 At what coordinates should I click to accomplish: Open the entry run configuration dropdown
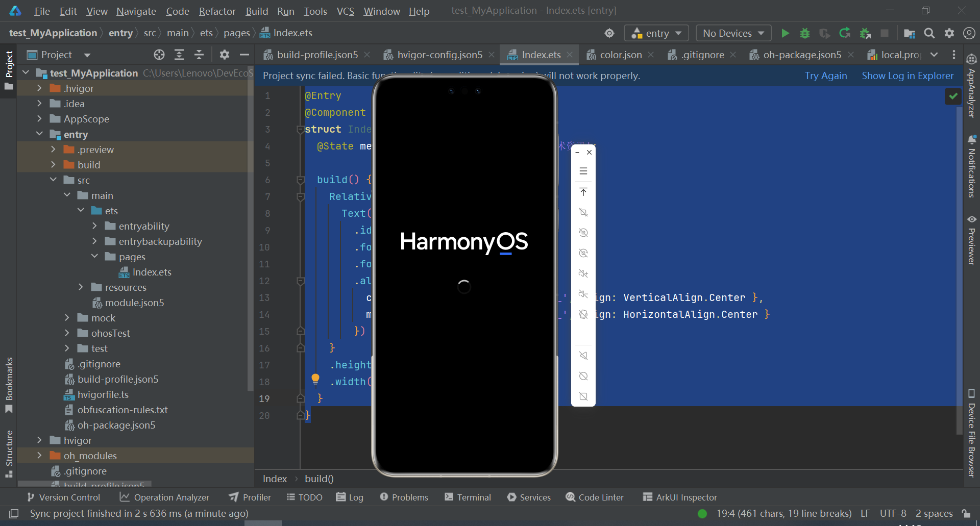[x=656, y=33]
